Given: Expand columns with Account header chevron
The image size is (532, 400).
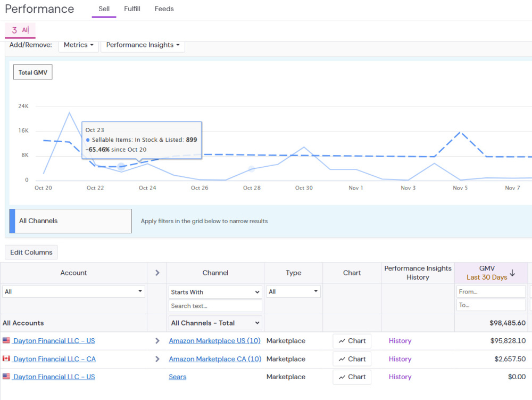Looking at the screenshot, I should [157, 273].
